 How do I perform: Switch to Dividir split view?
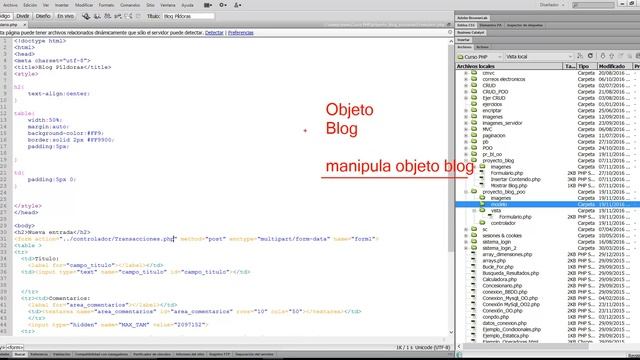point(22,16)
